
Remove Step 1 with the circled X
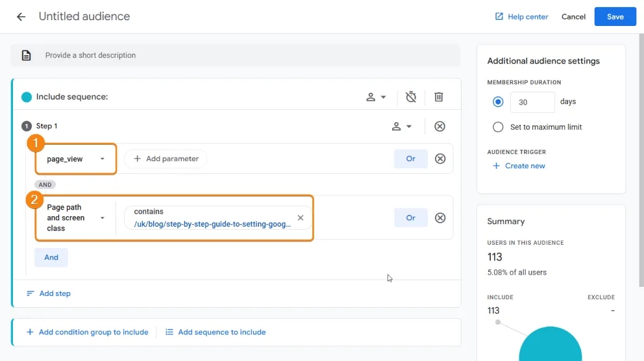click(x=440, y=127)
